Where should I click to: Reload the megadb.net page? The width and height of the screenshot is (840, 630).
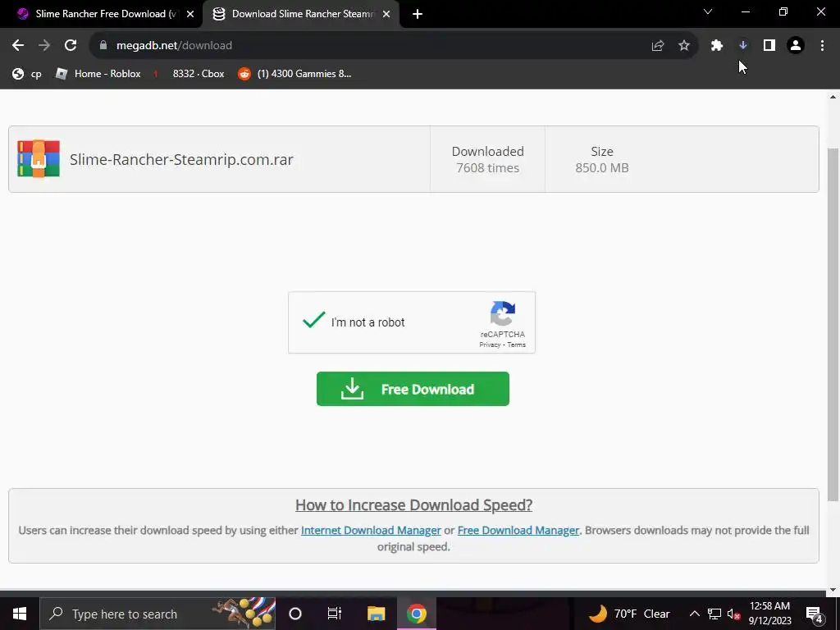point(71,46)
